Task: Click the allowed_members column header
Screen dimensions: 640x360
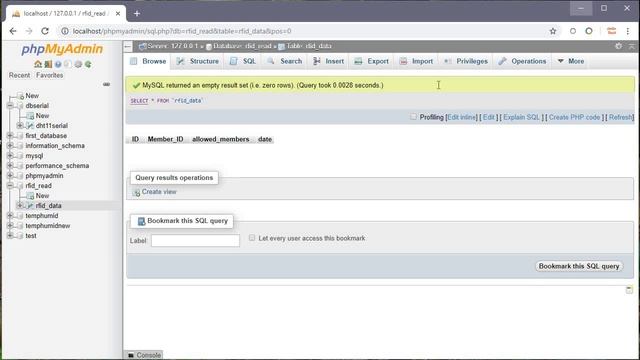Action: click(x=220, y=139)
